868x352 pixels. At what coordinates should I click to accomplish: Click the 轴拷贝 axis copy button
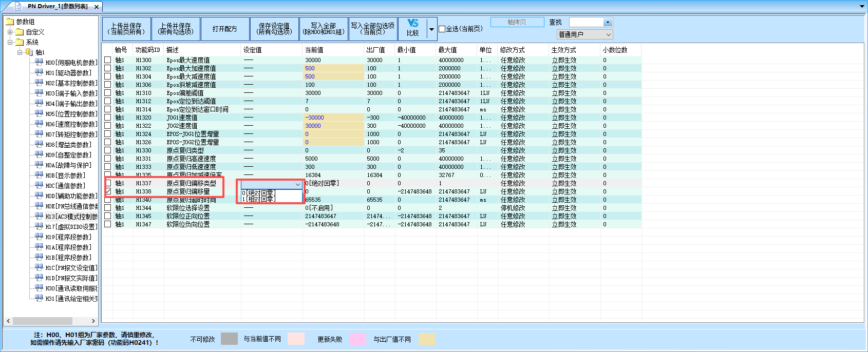[517, 22]
